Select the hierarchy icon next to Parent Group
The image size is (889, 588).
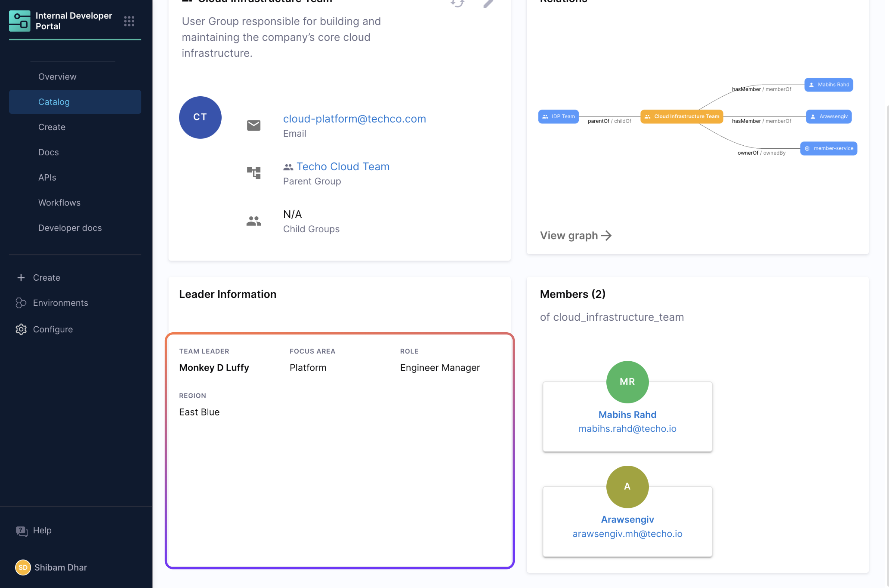(253, 173)
